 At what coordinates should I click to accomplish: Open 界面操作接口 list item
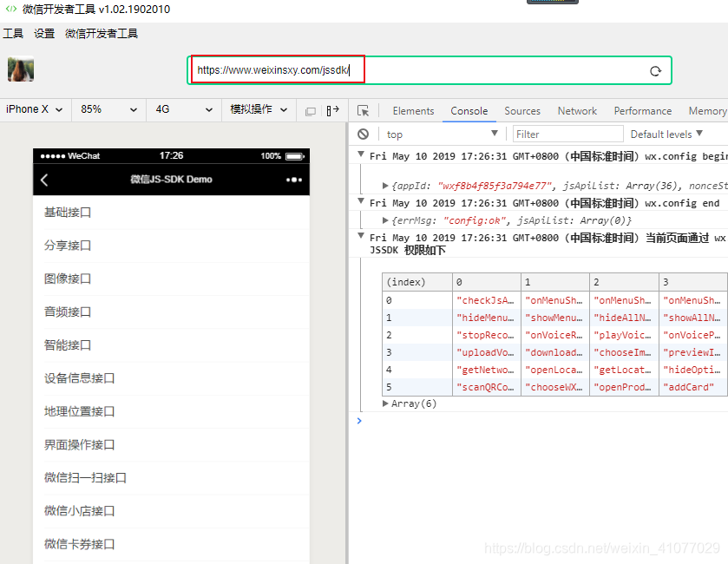tap(171, 445)
